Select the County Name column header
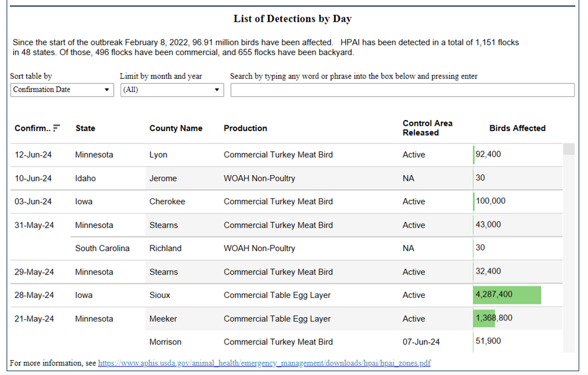The image size is (588, 375). point(176,128)
